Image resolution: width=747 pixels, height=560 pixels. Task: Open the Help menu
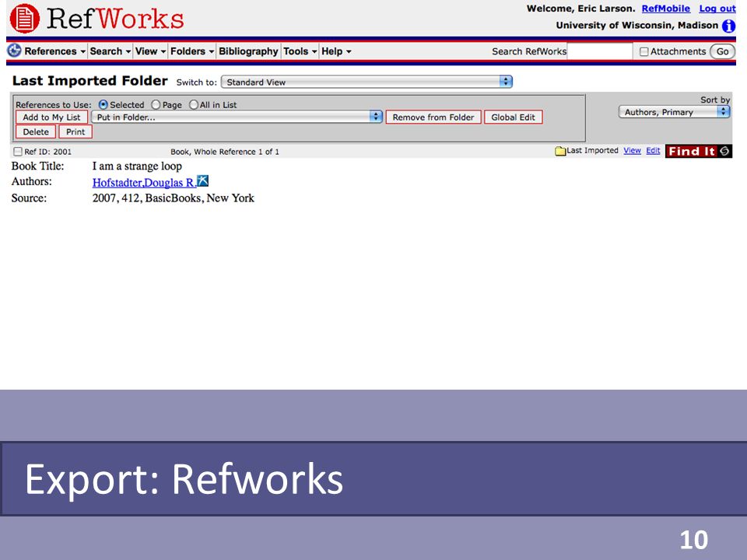[336, 51]
